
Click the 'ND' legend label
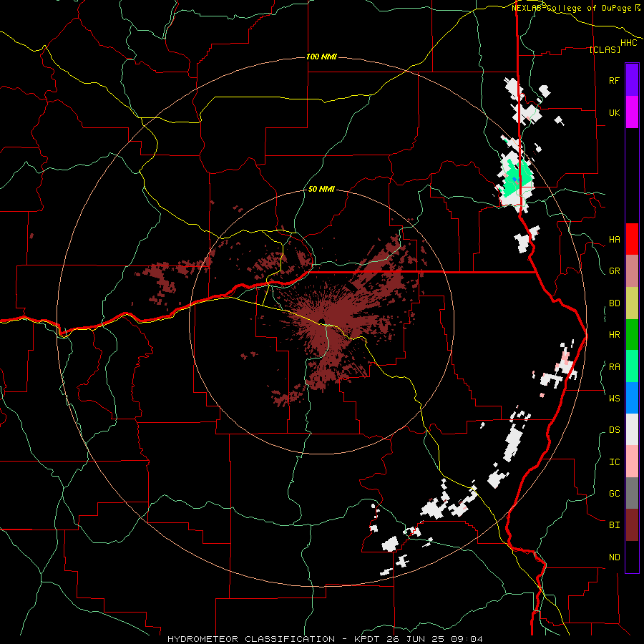pyautogui.click(x=614, y=557)
